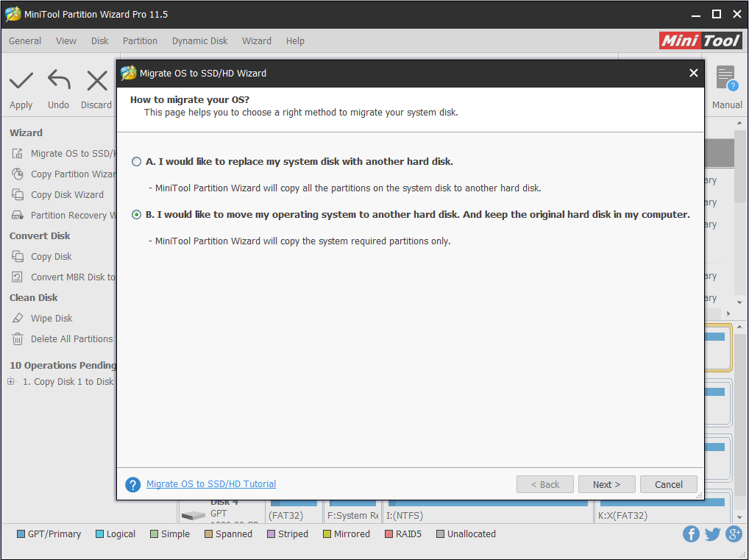Open the Twitter share icon
The width and height of the screenshot is (749, 560).
[712, 534]
